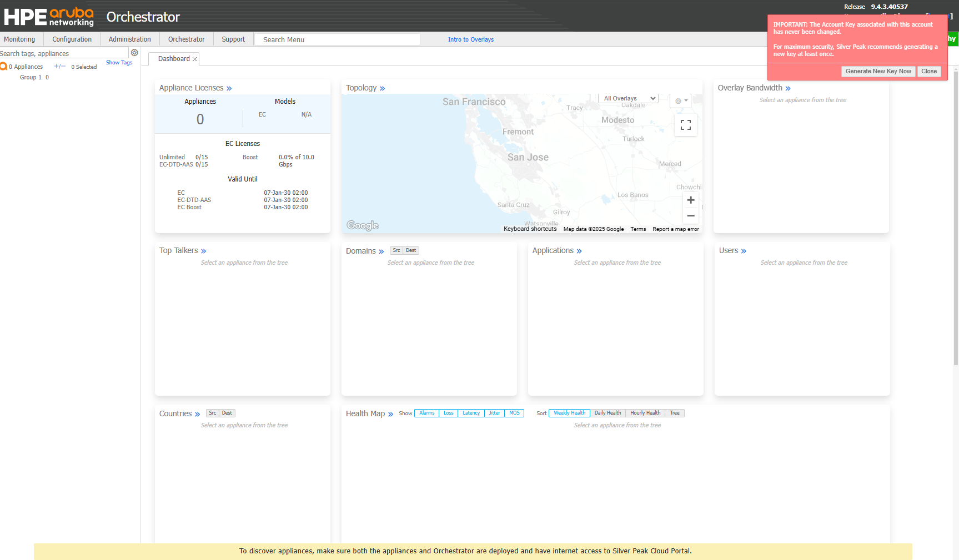Open the appliance tree settings gear icon
This screenshot has height=560, width=959.
pyautogui.click(x=134, y=53)
